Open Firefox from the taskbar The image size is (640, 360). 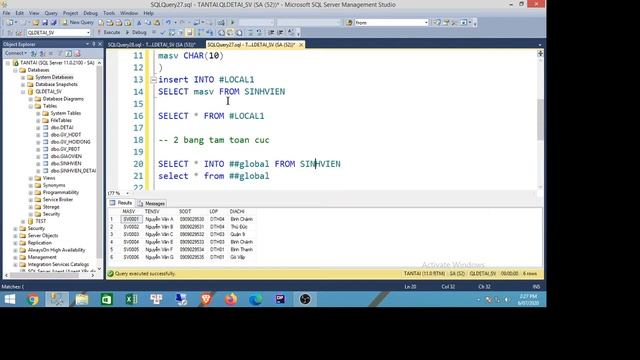231,300
